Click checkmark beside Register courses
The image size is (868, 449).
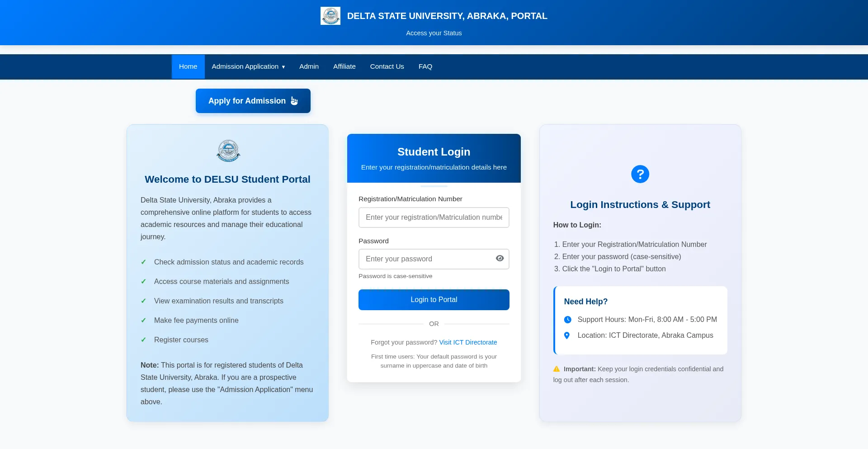pos(143,340)
